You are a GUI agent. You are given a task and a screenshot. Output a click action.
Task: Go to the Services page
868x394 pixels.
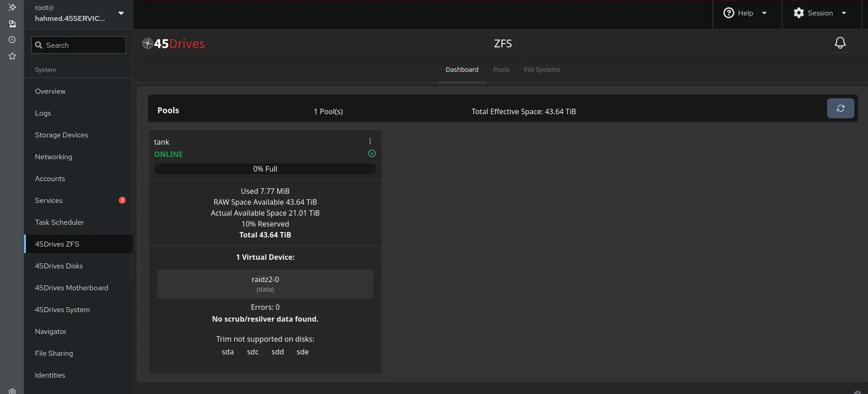click(49, 201)
